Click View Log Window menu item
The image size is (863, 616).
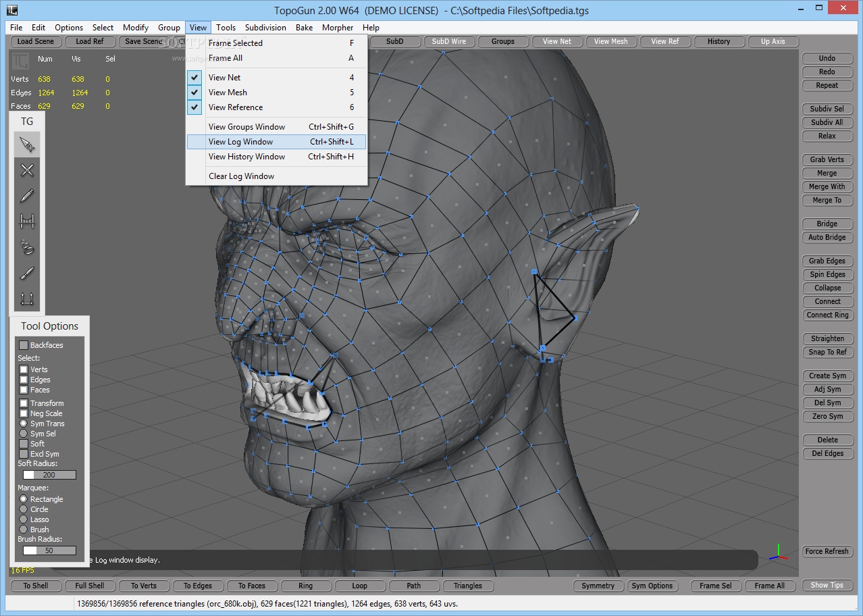tap(276, 142)
